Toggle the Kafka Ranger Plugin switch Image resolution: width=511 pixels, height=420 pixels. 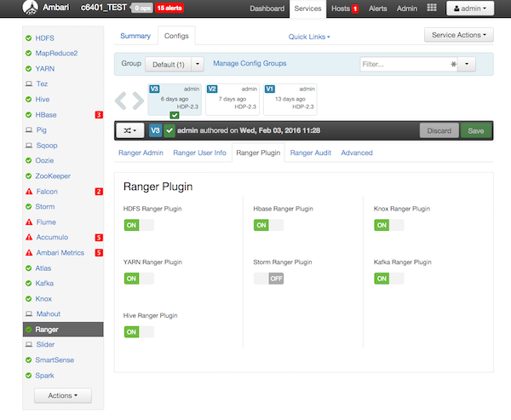click(389, 279)
